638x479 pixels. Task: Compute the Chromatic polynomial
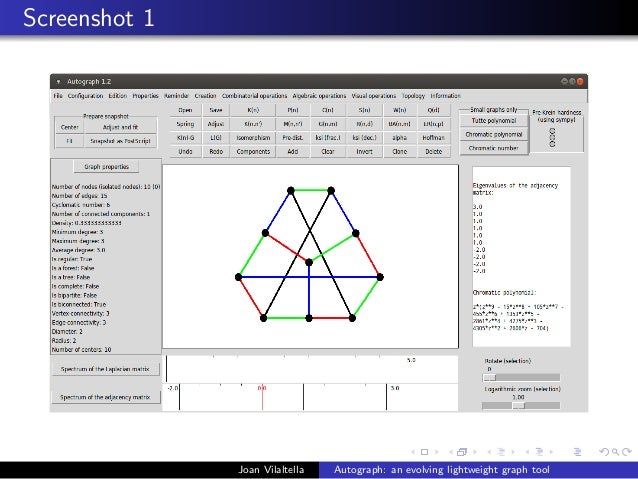click(x=494, y=134)
